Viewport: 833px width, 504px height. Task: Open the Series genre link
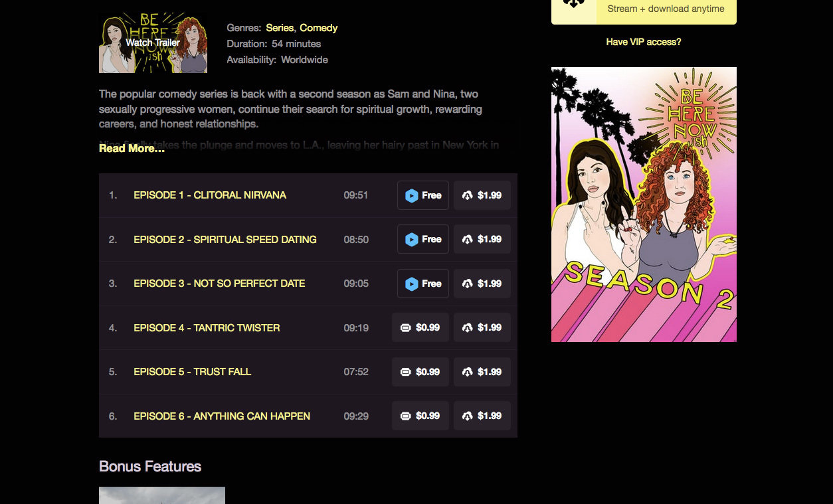point(280,28)
